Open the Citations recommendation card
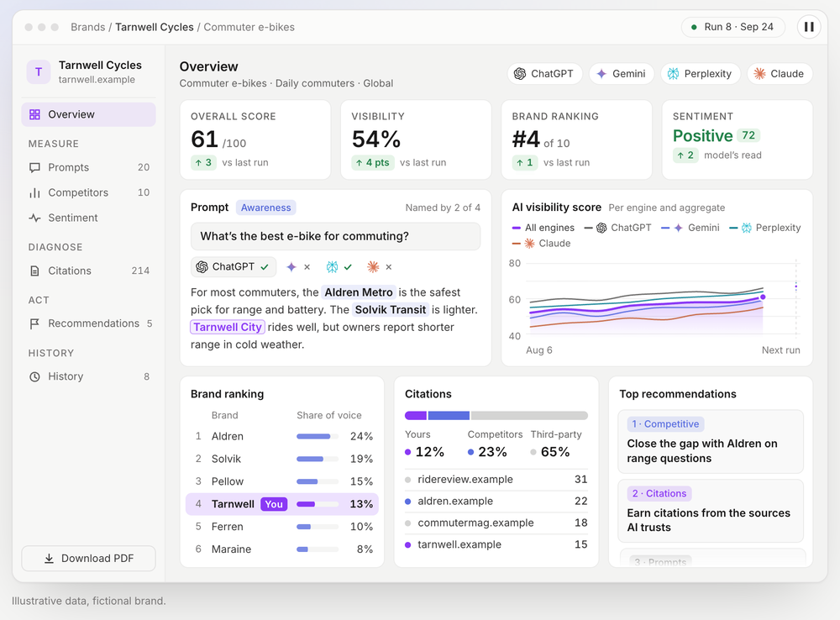The height and width of the screenshot is (620, 840). (x=711, y=511)
